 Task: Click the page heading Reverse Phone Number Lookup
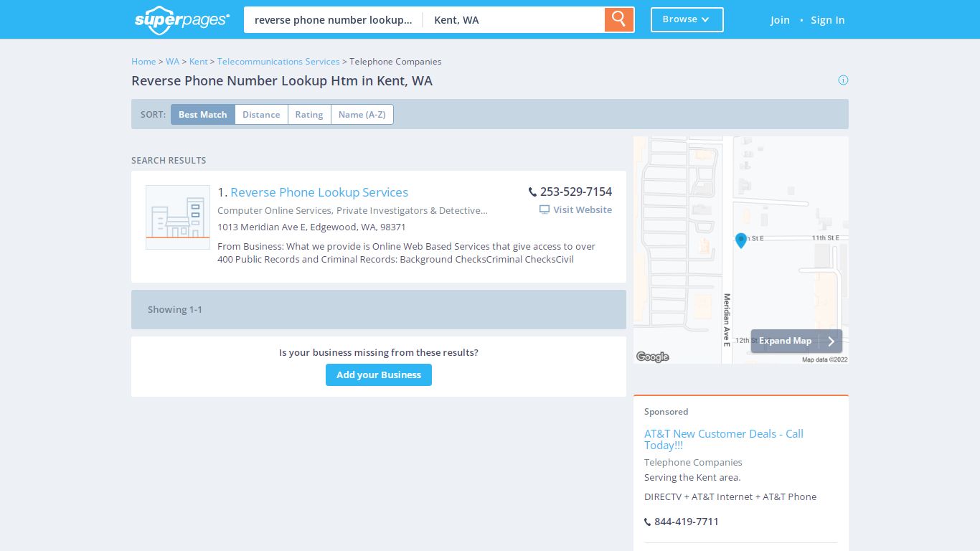coord(282,81)
